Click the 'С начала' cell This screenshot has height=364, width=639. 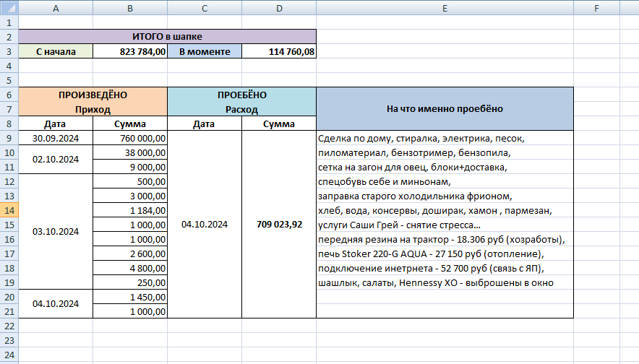[56, 51]
